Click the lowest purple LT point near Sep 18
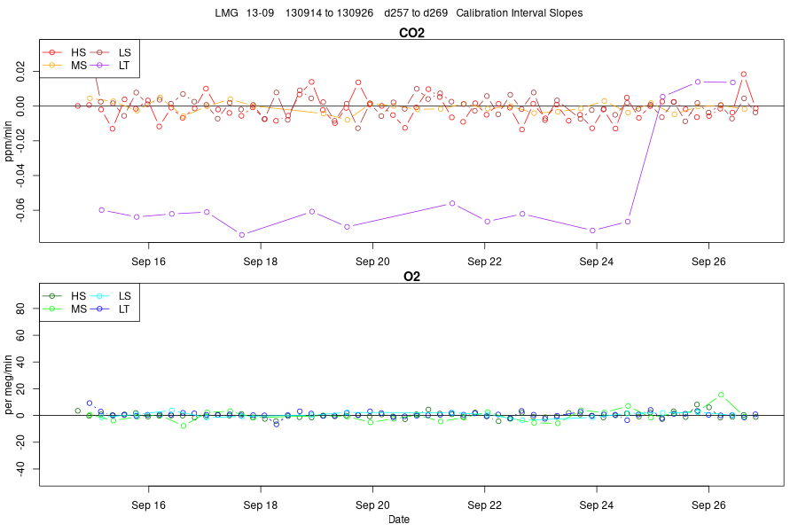Viewport: 798px width, 532px height. [x=242, y=235]
